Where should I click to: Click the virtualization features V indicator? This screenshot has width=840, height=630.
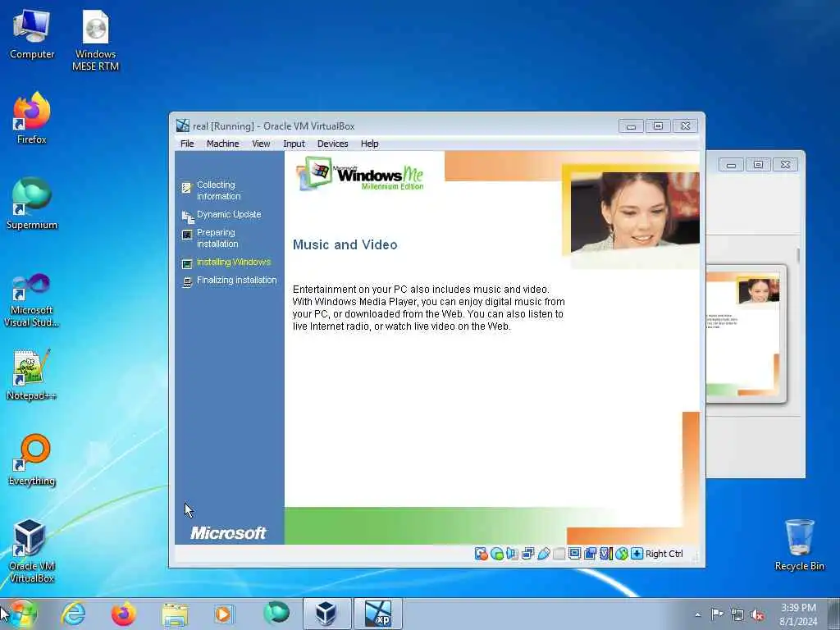click(x=605, y=554)
